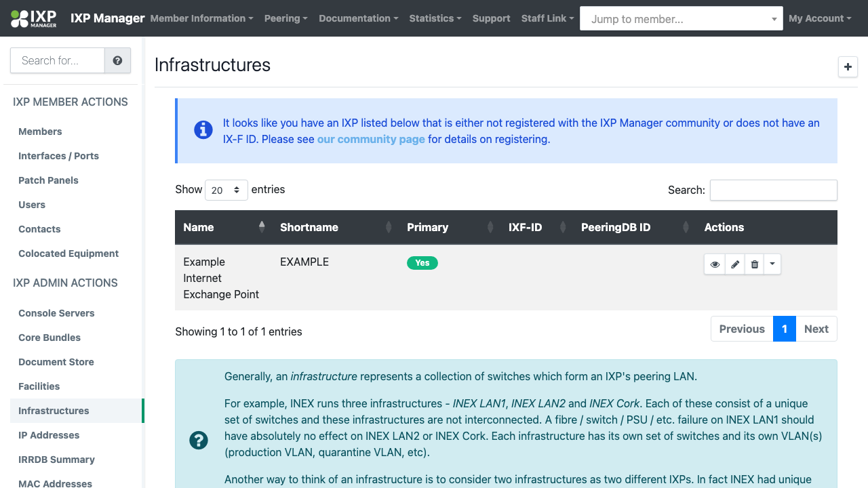Click the Infrastructures page heading
Viewport: 868px width, 488px height.
pyautogui.click(x=212, y=65)
